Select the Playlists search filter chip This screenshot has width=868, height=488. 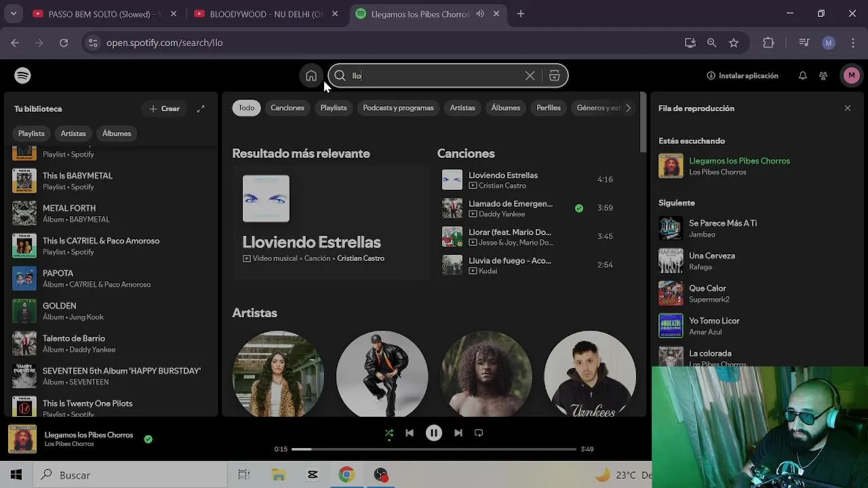(x=334, y=108)
